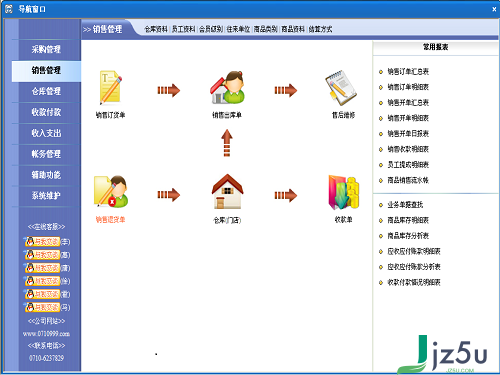
Task: Open report 销售订单明细表
Action: click(408, 87)
